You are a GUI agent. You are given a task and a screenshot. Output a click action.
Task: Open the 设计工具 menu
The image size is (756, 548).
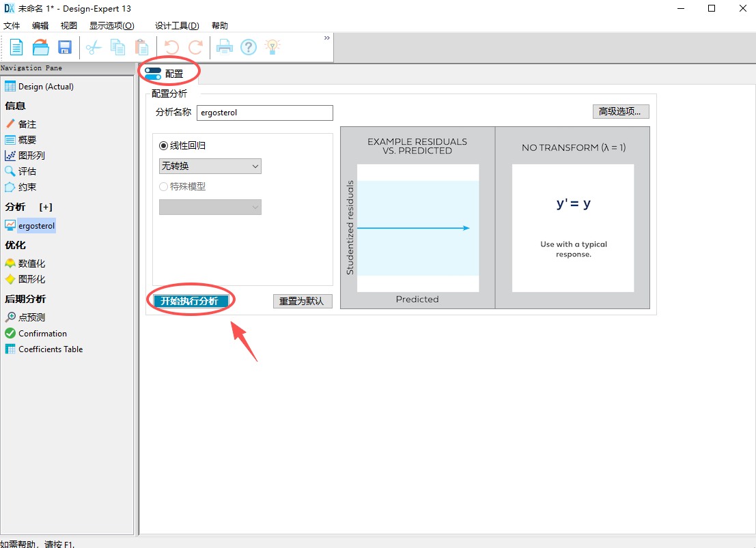pos(176,25)
